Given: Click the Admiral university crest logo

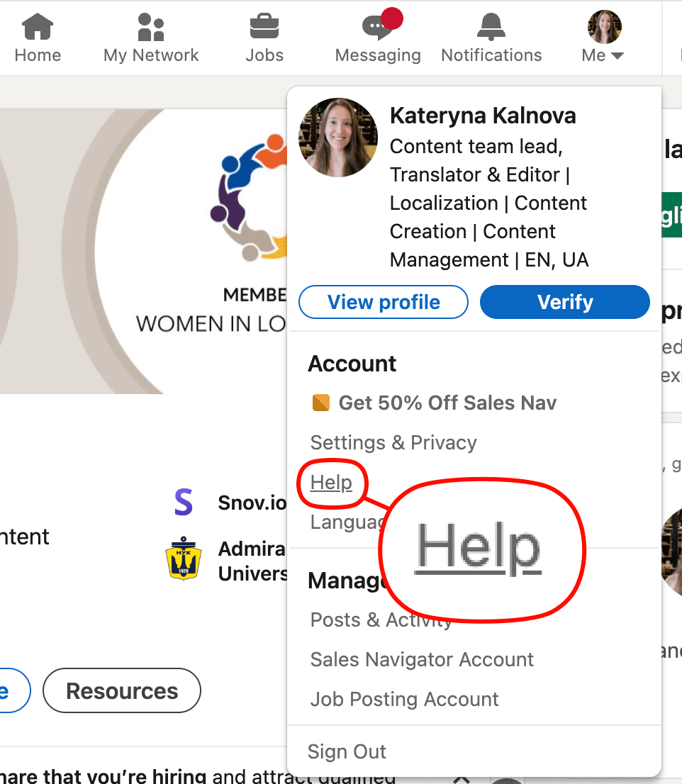Looking at the screenshot, I should [184, 559].
